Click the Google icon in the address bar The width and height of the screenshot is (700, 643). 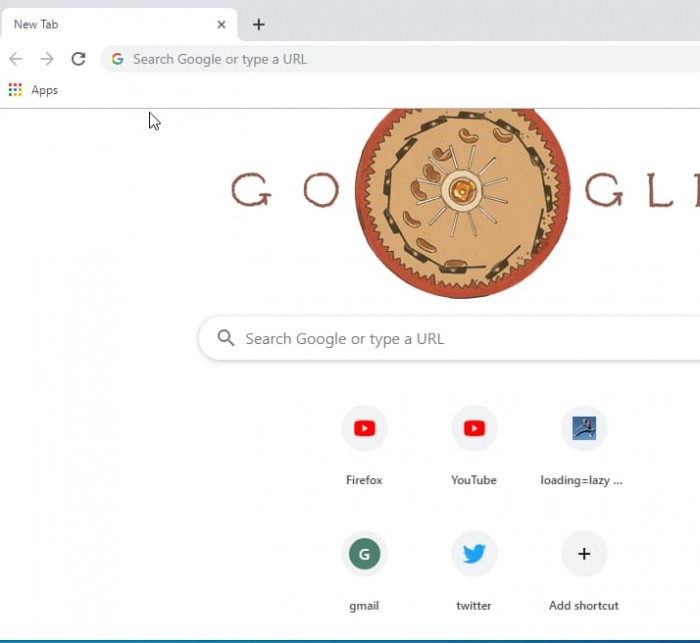117,59
